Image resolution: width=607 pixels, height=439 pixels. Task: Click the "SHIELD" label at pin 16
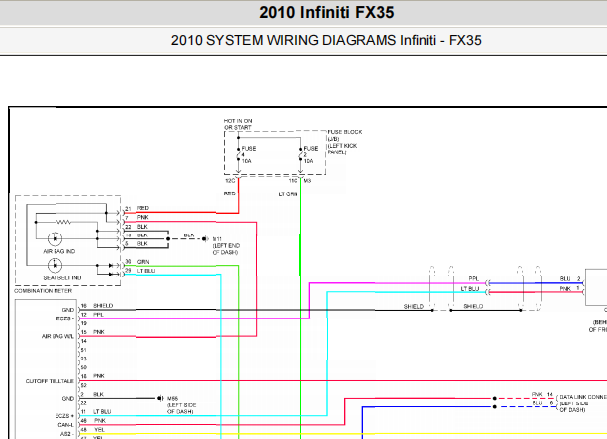coord(103,306)
